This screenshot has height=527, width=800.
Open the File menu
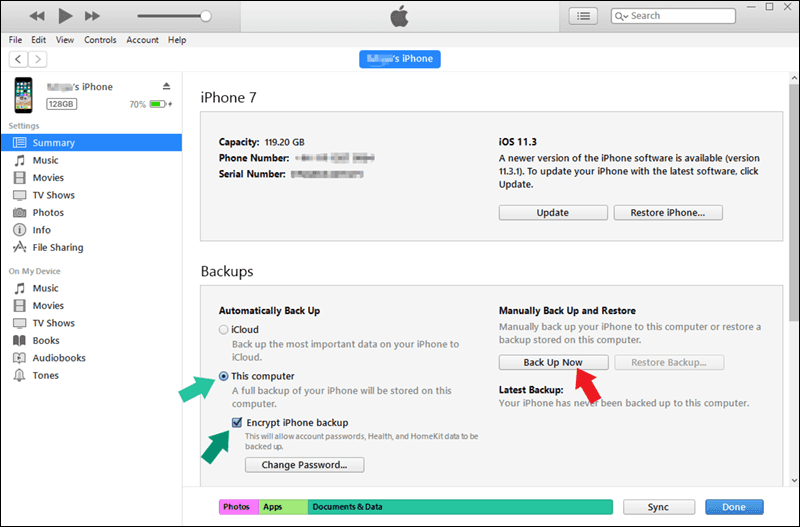[15, 40]
